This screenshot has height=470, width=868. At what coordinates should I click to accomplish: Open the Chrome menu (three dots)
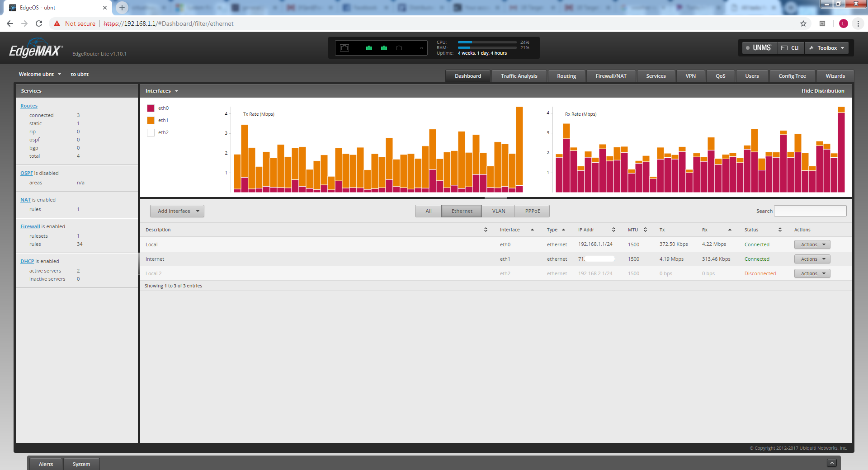[x=858, y=23]
